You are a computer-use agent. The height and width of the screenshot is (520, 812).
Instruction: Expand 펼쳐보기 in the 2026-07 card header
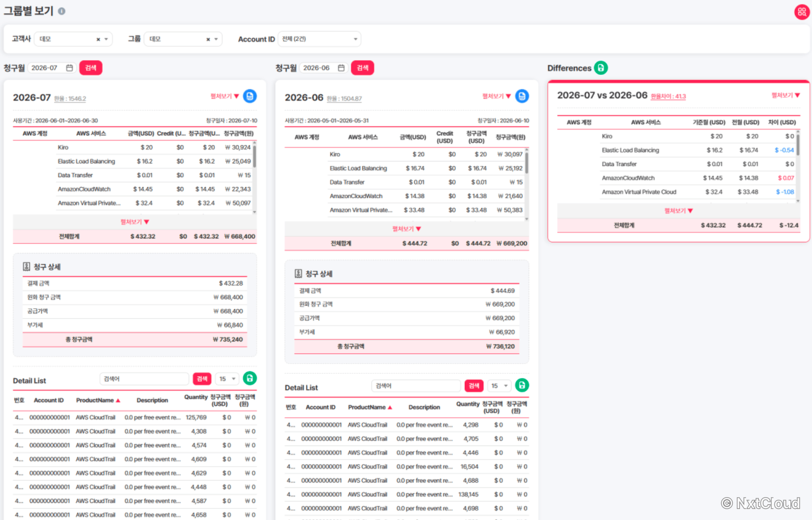224,96
